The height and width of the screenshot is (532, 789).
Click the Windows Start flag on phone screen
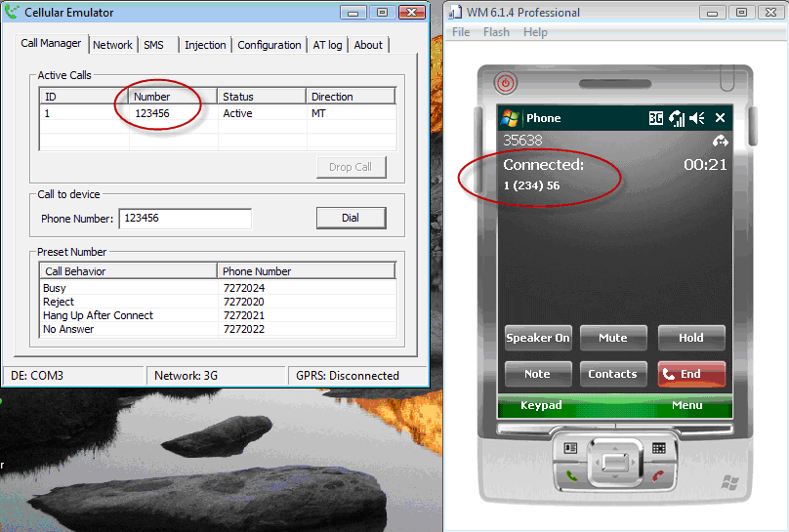pos(510,118)
